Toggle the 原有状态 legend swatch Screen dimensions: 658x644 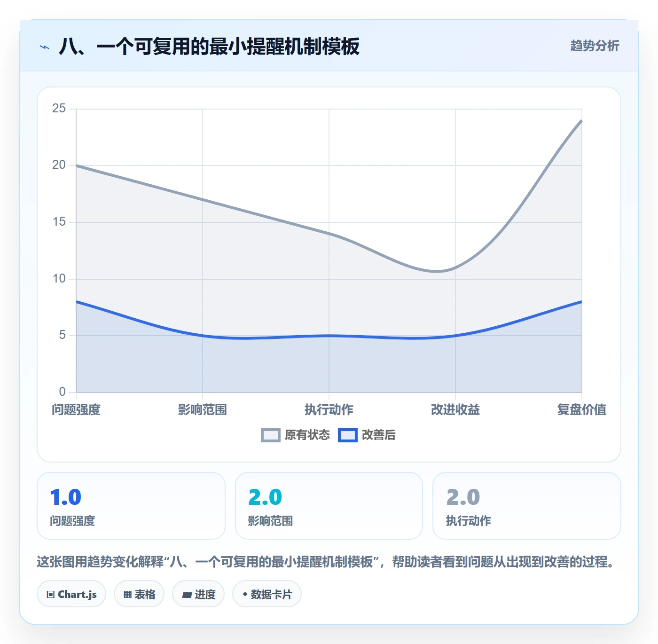coord(271,435)
